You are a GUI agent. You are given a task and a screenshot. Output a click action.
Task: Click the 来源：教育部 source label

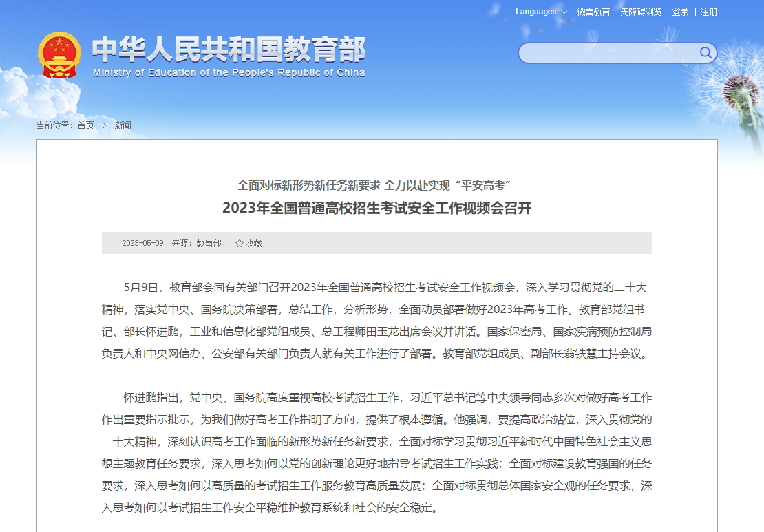pyautogui.click(x=196, y=243)
